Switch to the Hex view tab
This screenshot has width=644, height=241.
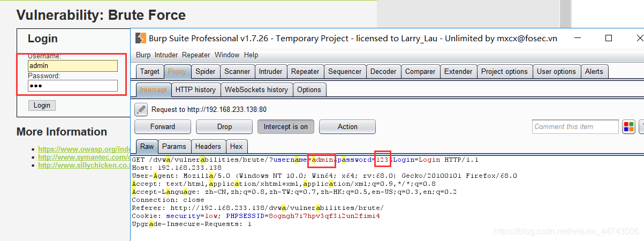pos(236,146)
